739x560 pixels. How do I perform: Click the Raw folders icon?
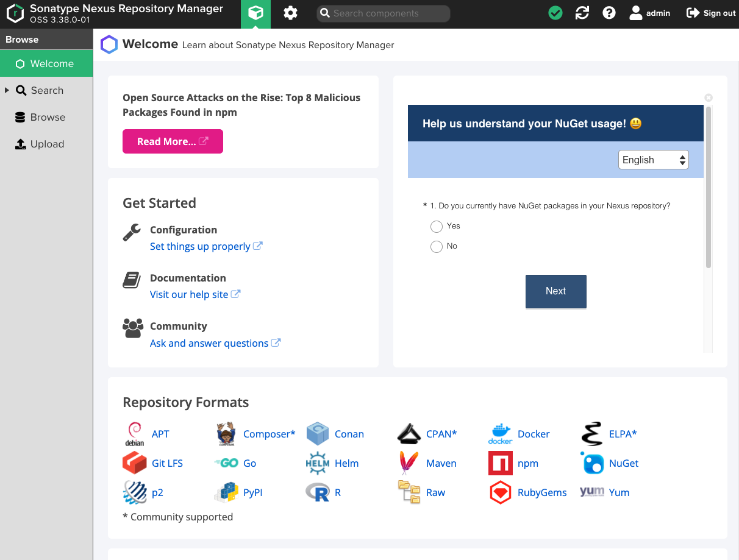point(409,492)
